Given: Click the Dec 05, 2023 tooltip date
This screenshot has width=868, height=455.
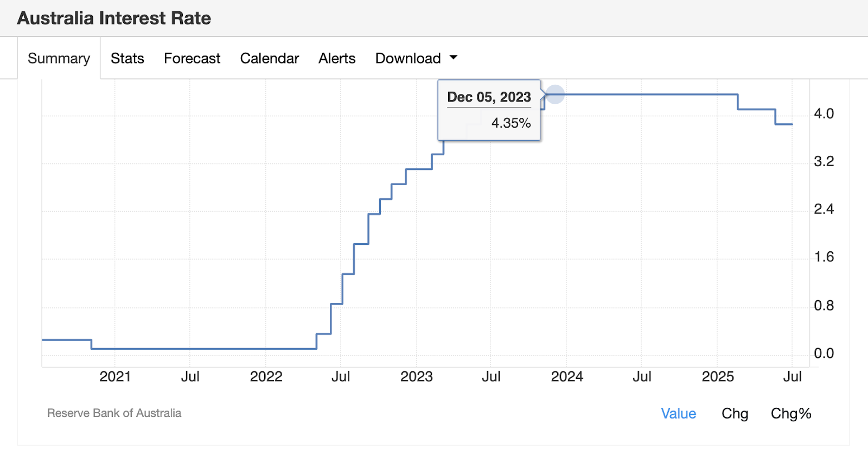Looking at the screenshot, I should [489, 97].
